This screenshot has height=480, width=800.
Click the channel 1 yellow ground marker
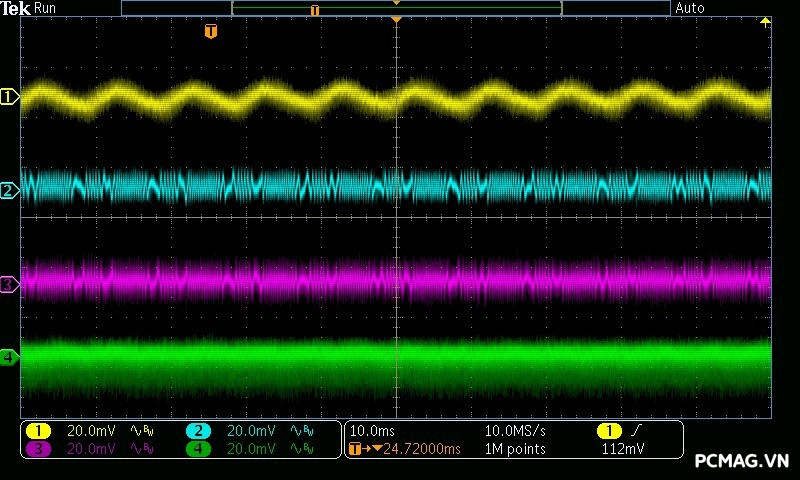click(x=9, y=97)
